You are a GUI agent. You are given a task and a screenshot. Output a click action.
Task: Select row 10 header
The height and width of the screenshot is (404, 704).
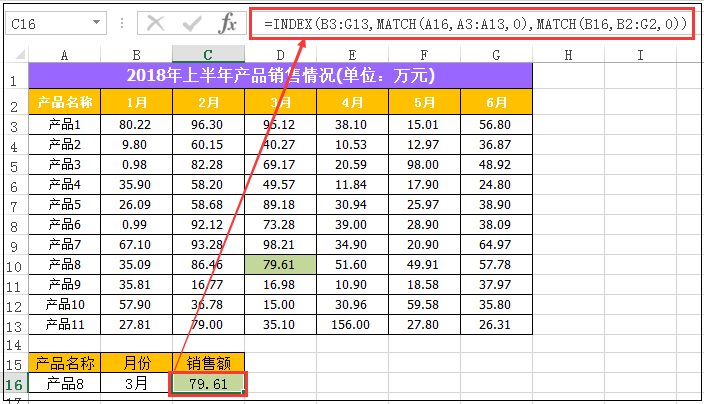click(x=14, y=267)
